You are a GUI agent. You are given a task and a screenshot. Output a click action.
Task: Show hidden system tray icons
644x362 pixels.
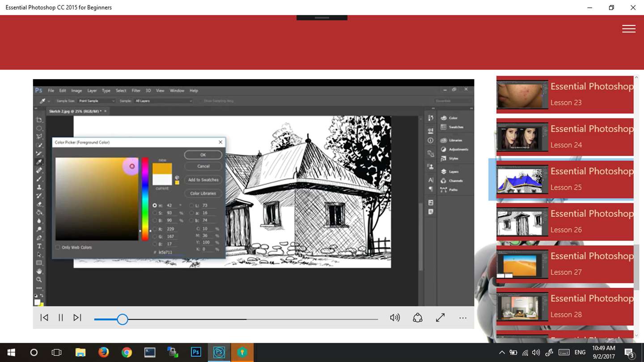(502, 353)
